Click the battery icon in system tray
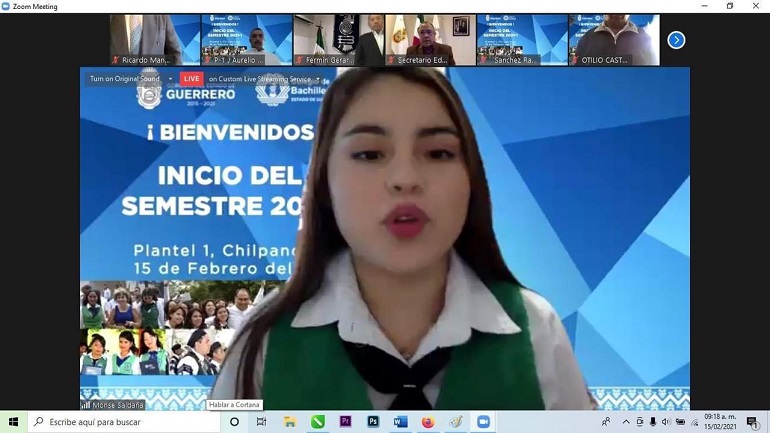Screen dimensions: 770x433 pos(680,422)
